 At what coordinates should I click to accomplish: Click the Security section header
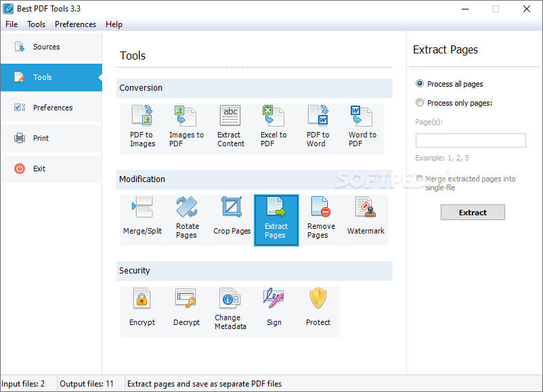pos(255,271)
